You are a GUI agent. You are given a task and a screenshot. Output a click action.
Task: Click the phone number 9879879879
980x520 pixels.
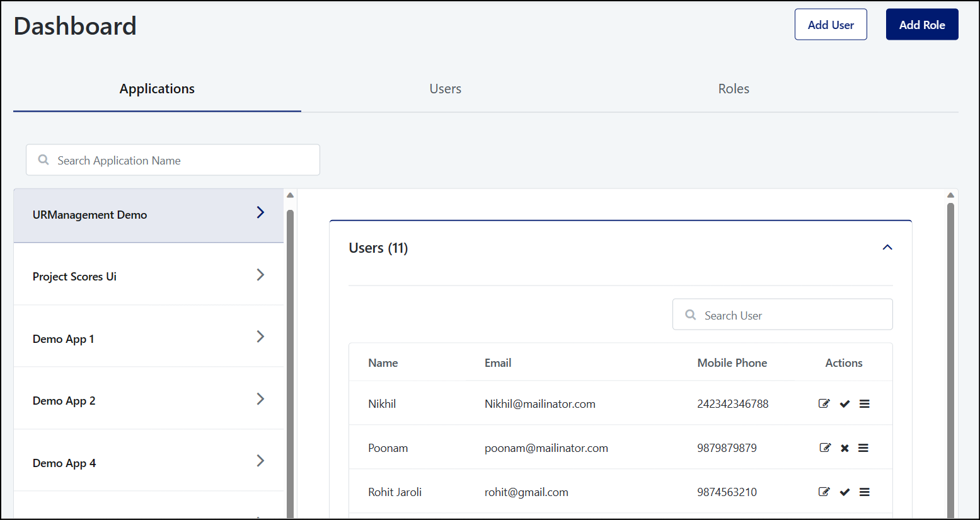pyautogui.click(x=727, y=448)
